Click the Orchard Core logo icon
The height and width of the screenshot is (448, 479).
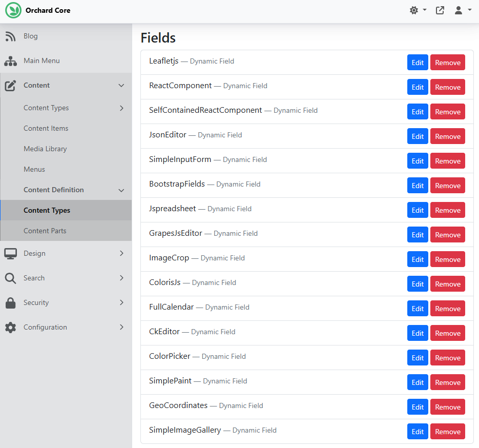13,10
